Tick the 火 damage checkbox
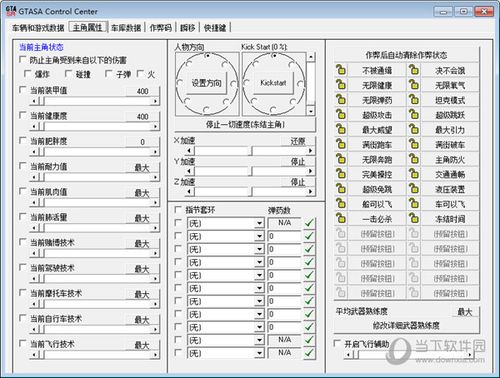500x378 pixels. click(x=141, y=73)
